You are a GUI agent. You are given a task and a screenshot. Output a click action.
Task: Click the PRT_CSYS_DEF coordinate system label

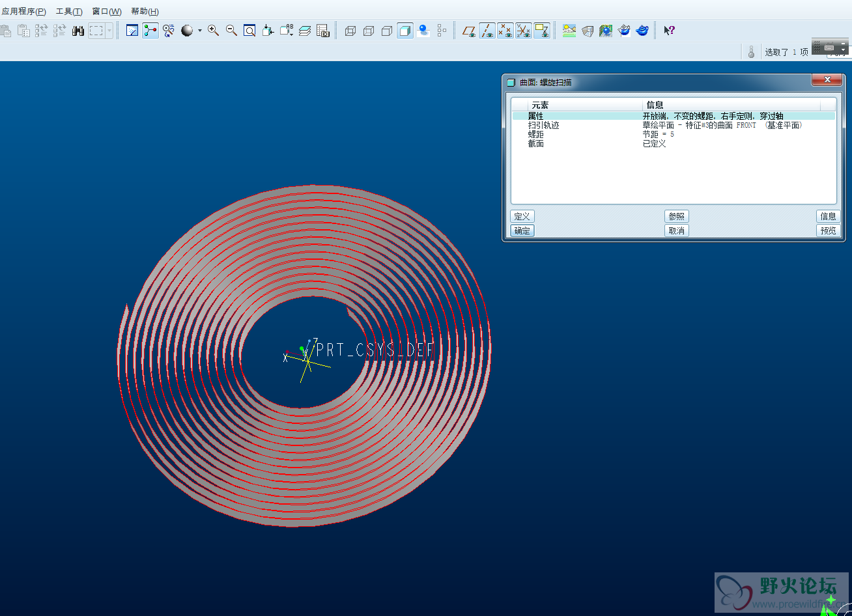pyautogui.click(x=375, y=350)
